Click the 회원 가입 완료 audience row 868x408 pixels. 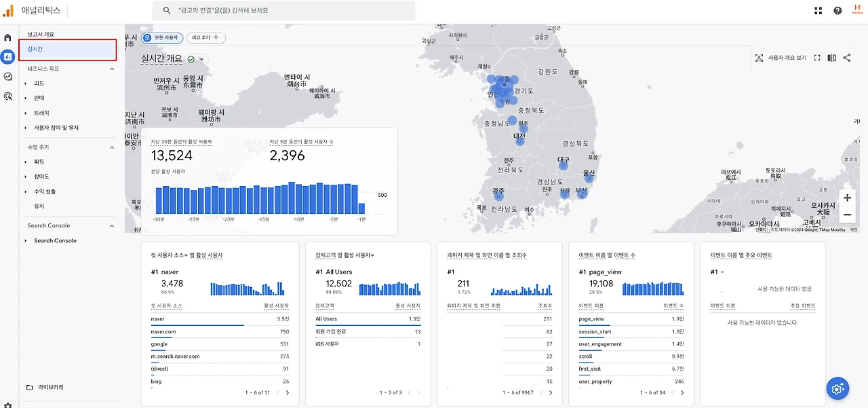point(368,332)
